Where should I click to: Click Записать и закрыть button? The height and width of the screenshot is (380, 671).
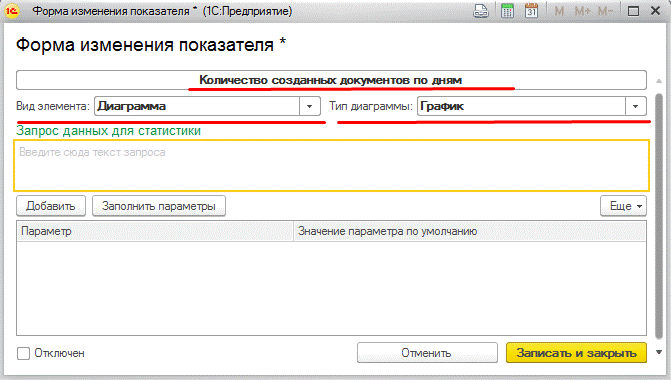coord(576,353)
